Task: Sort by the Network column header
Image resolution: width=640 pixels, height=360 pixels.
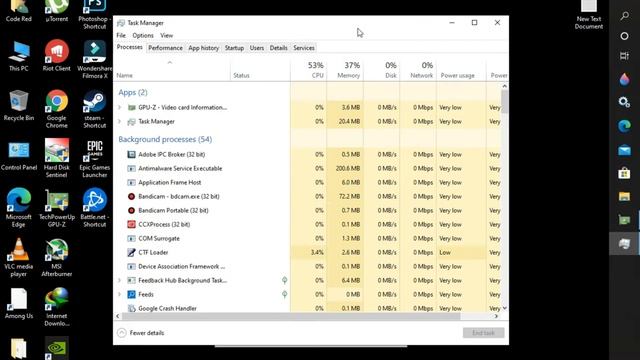Action: (x=418, y=70)
